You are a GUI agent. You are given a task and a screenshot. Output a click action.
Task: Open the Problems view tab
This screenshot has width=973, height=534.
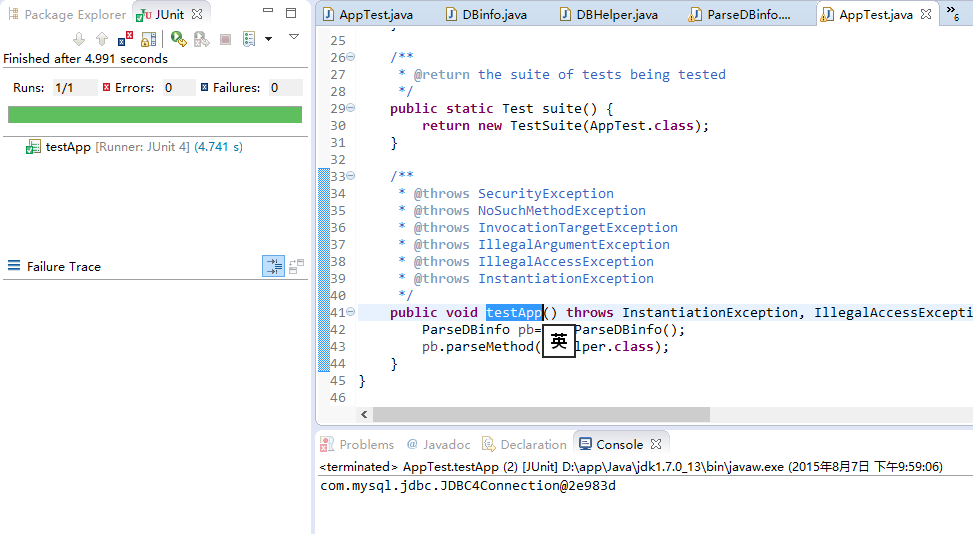tap(357, 444)
